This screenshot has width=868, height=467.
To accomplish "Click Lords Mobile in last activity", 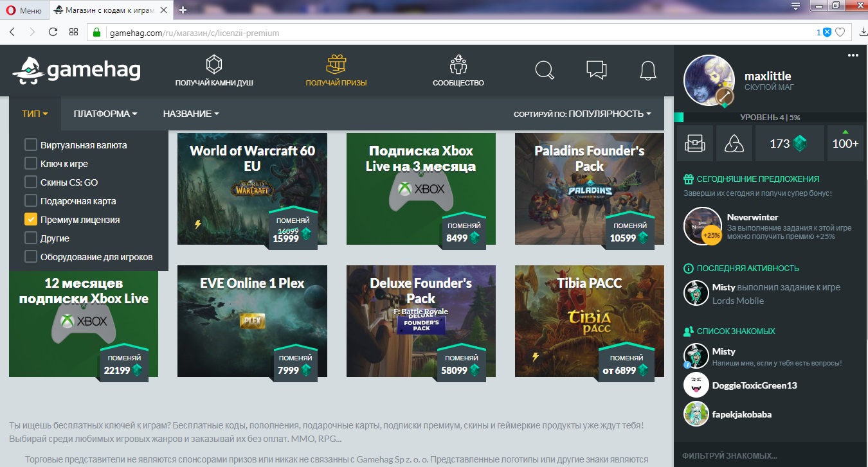I will pos(738,301).
